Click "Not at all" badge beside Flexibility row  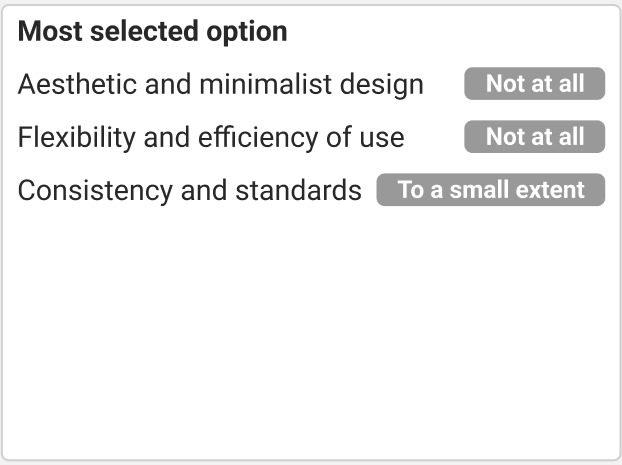point(534,136)
